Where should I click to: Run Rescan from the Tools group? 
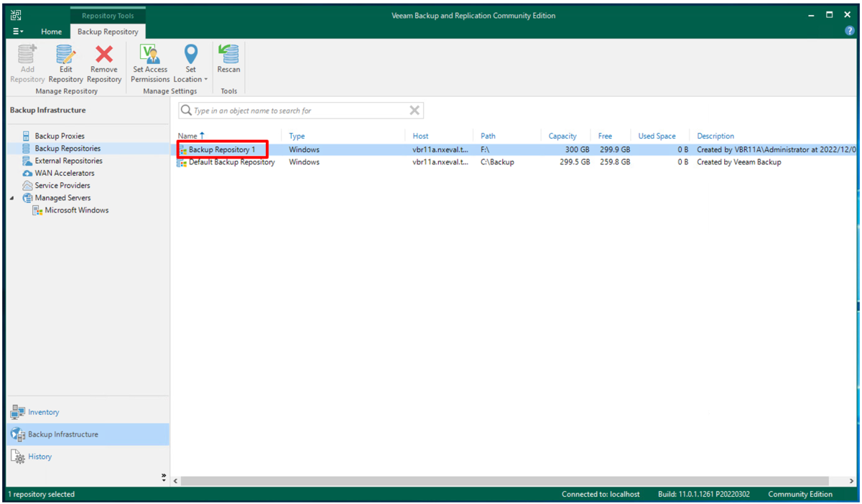[228, 59]
